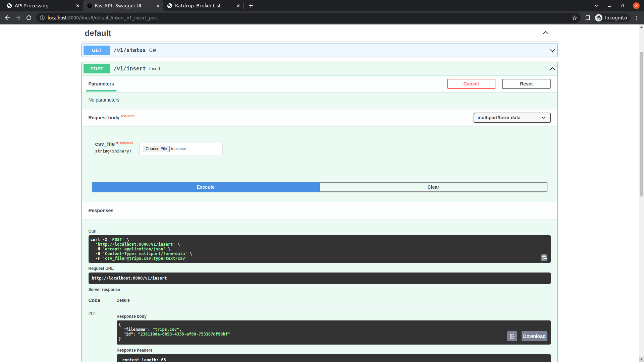The height and width of the screenshot is (362, 644).
Task: Open the browser side panel icon
Action: click(x=588, y=18)
